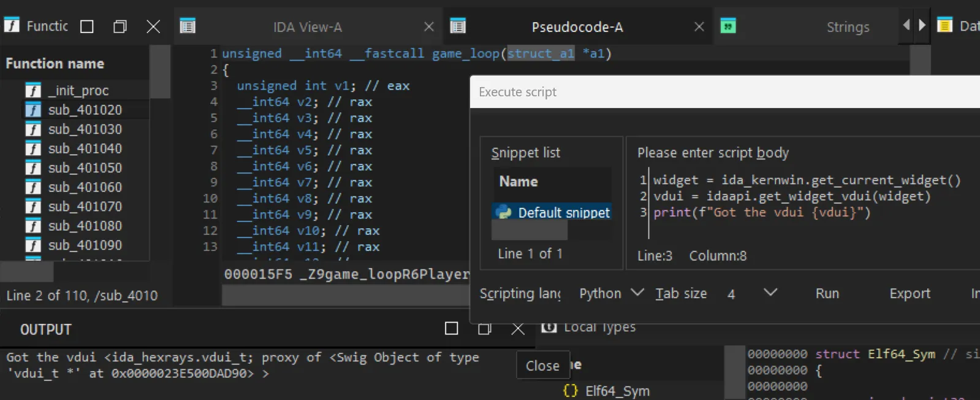Click script line vdui = idaapi.get_widget_vdui(widget)

[792, 196]
